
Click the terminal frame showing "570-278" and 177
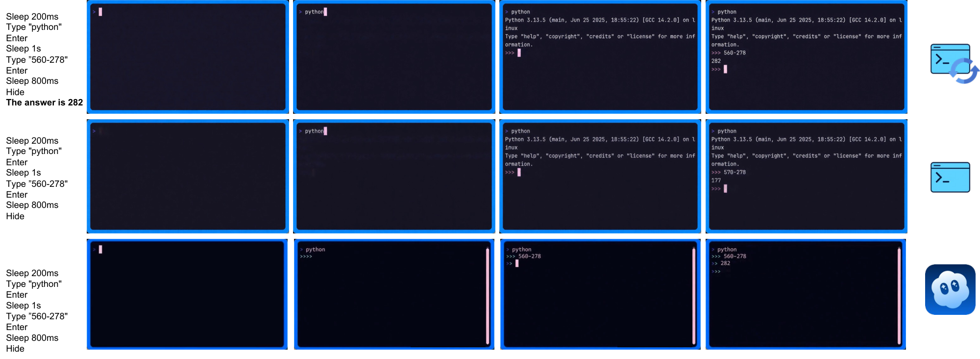point(806,176)
